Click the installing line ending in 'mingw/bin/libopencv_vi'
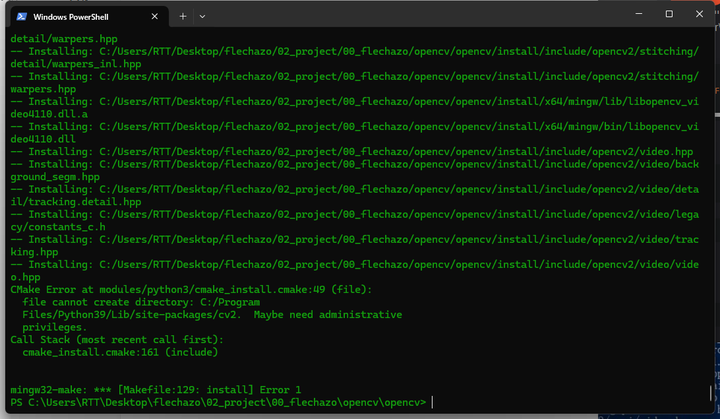Image resolution: width=720 pixels, height=419 pixels. coord(354,127)
